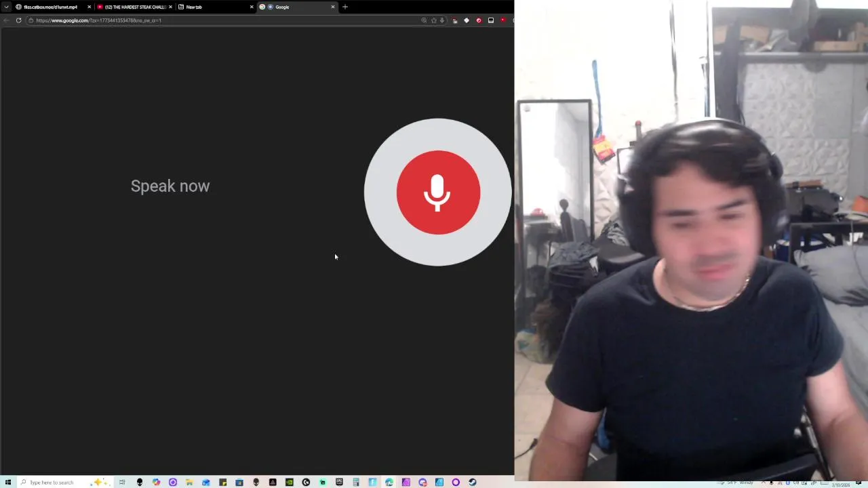868x488 pixels.
Task: Open Outlook from the taskbar
Action: point(206,482)
